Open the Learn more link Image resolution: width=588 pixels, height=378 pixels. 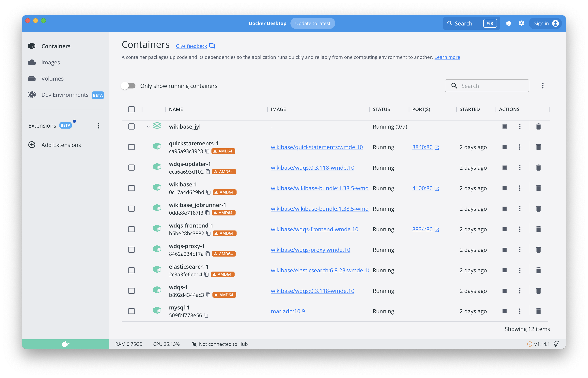(447, 57)
